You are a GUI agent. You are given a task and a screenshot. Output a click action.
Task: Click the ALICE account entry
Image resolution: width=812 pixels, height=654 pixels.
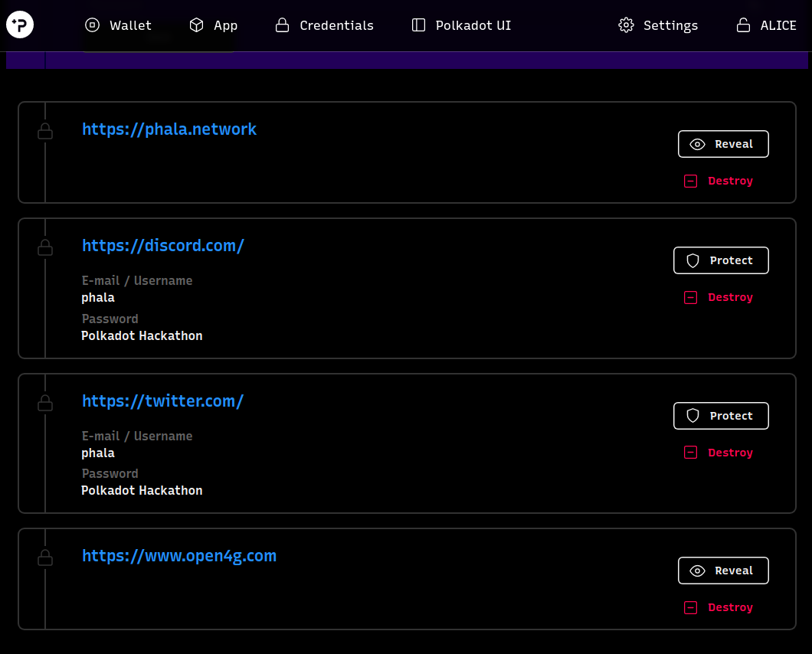point(767,25)
